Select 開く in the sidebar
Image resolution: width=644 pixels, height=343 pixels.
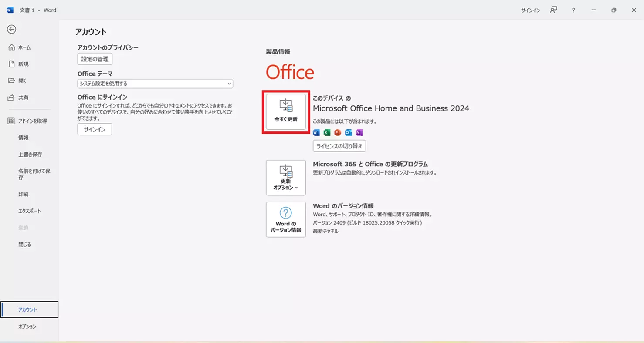tap(22, 81)
